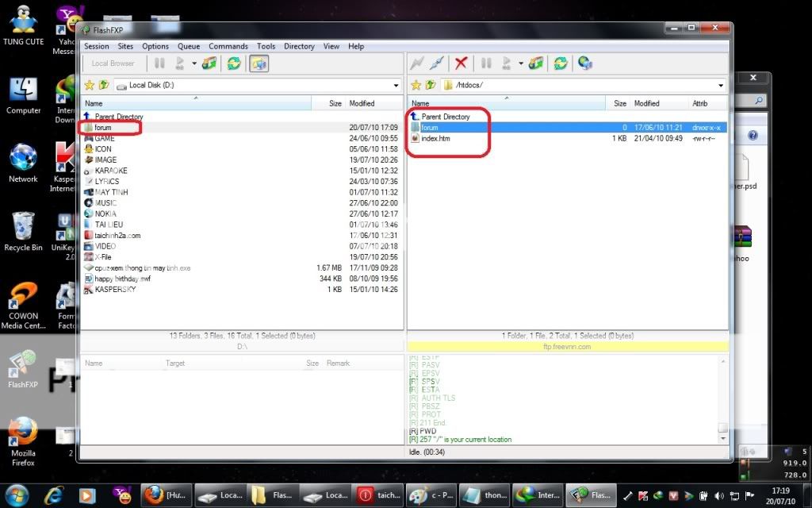Click the transfer queue icon in local toolbar
The height and width of the screenshot is (508, 812).
tap(209, 63)
